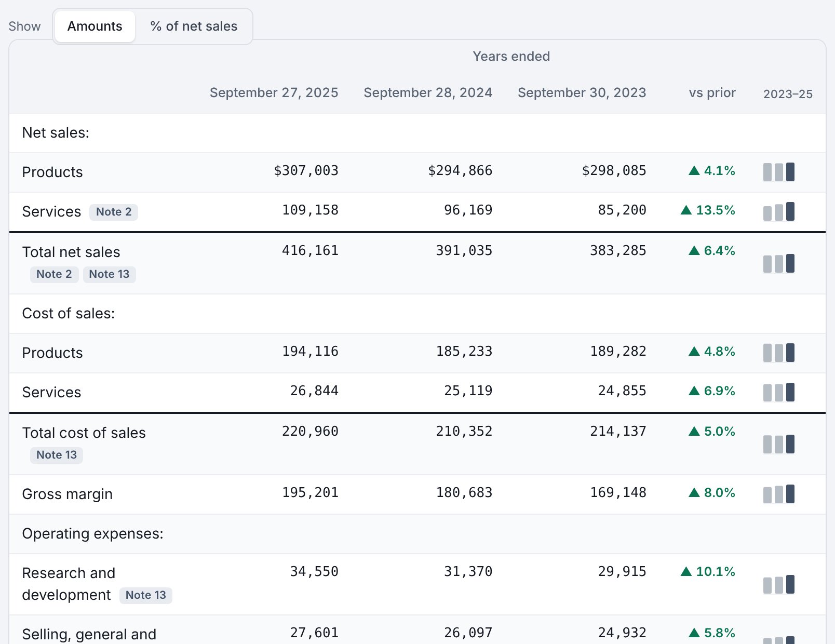835x644 pixels.
Task: Click the 2023–25 column header
Action: (788, 94)
